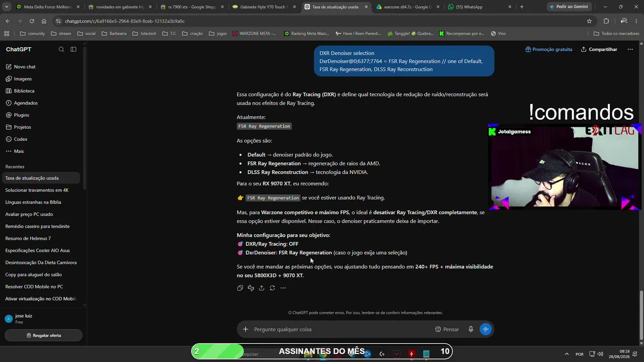
Task: Bookmark this page with star icon
Action: click(589, 21)
